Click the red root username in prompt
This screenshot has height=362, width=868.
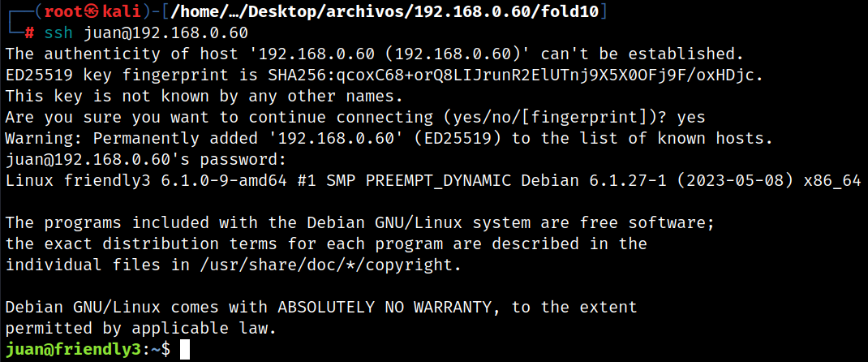pos(66,11)
